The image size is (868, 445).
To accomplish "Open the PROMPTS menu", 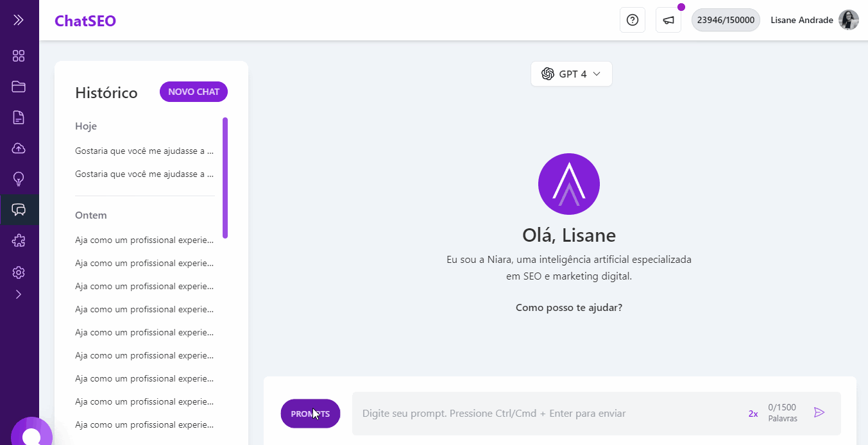I will (x=310, y=414).
